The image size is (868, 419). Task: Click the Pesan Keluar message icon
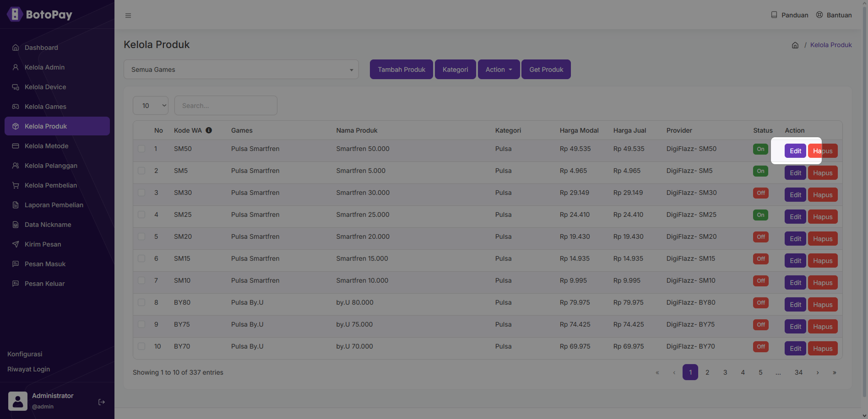click(x=16, y=284)
